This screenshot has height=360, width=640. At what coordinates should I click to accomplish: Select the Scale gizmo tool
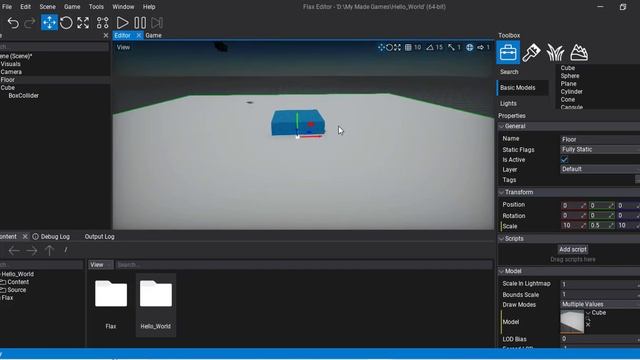point(83,22)
